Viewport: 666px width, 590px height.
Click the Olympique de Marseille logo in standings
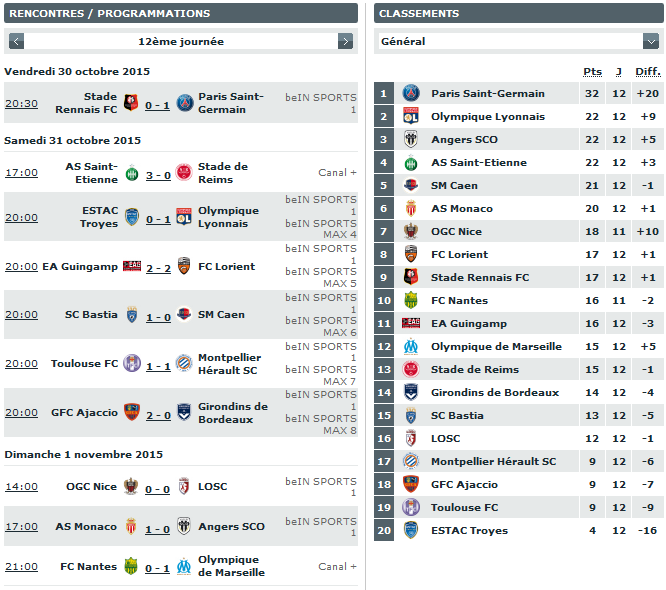pyautogui.click(x=411, y=346)
